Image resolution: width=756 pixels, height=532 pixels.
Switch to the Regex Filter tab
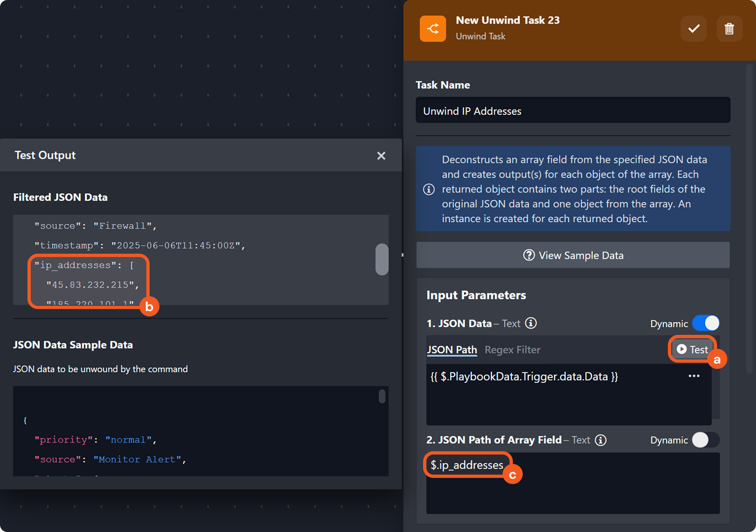point(512,350)
